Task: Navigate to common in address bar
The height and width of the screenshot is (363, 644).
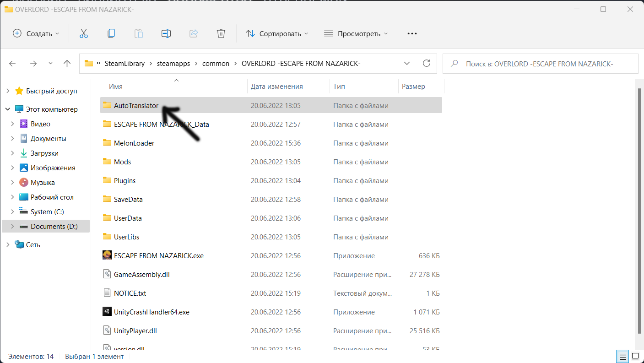Action: pos(216,64)
